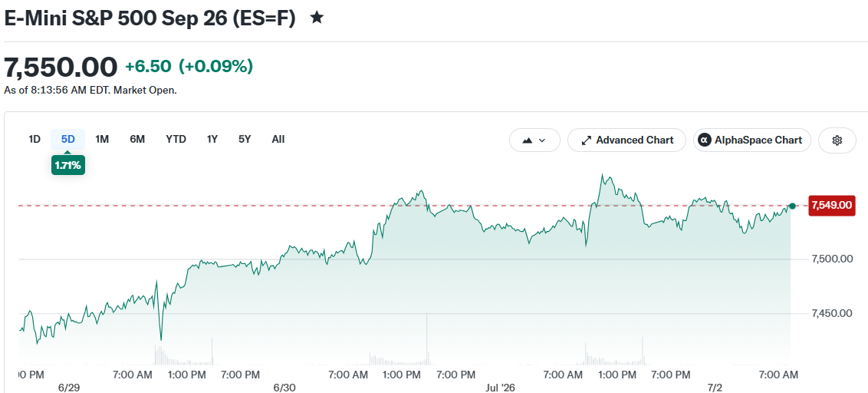Click the 7,549.00 price label
Image resolution: width=868 pixels, height=393 pixels.
point(831,206)
